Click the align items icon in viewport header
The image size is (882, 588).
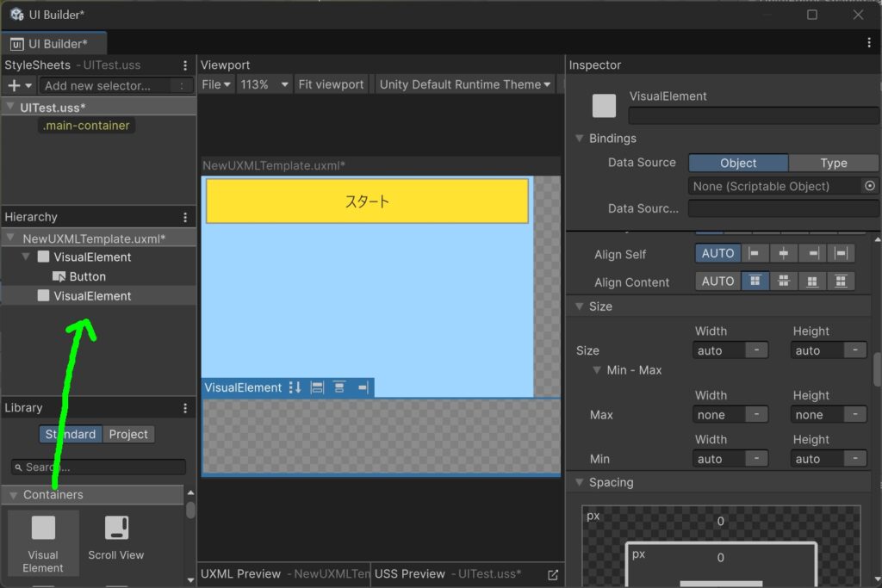(x=317, y=387)
